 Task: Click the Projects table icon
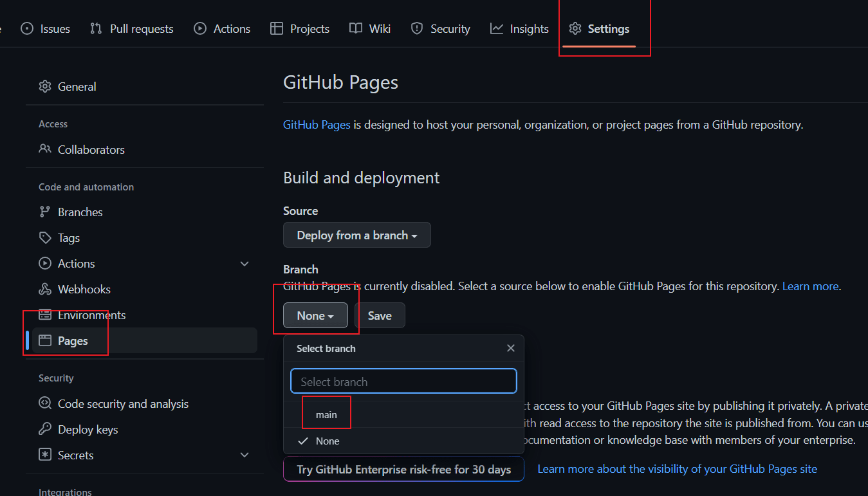pos(277,28)
